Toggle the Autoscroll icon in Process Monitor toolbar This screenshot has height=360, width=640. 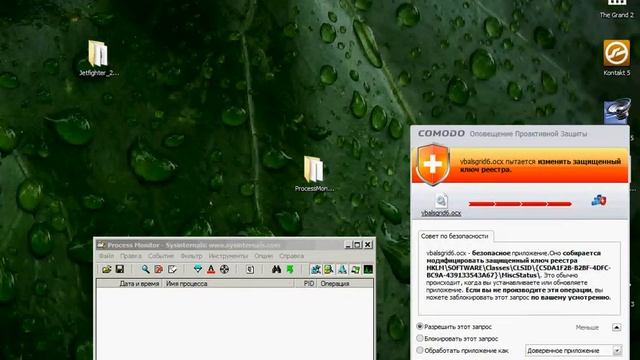click(x=159, y=269)
